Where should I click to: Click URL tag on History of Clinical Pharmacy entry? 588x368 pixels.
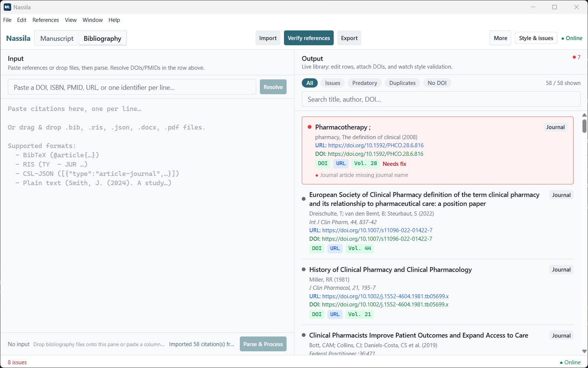[x=335, y=314]
